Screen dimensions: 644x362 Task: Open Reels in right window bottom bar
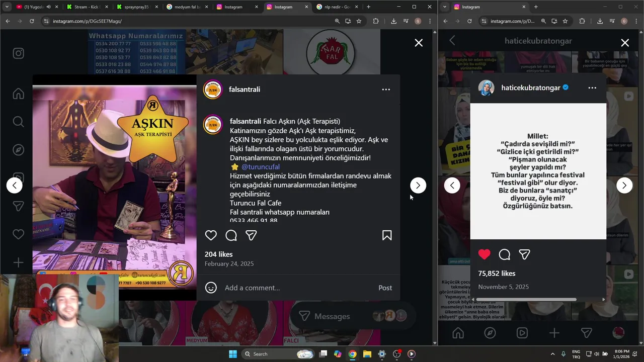coord(522,333)
